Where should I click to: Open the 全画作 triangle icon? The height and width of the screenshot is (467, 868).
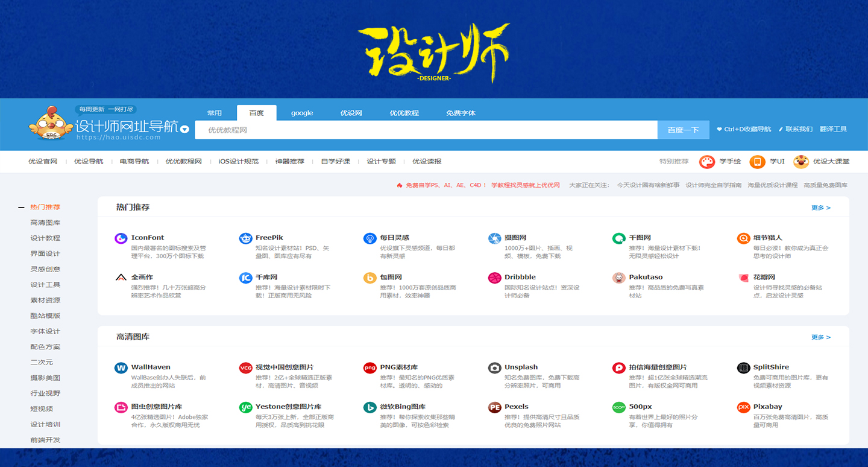coord(121,278)
